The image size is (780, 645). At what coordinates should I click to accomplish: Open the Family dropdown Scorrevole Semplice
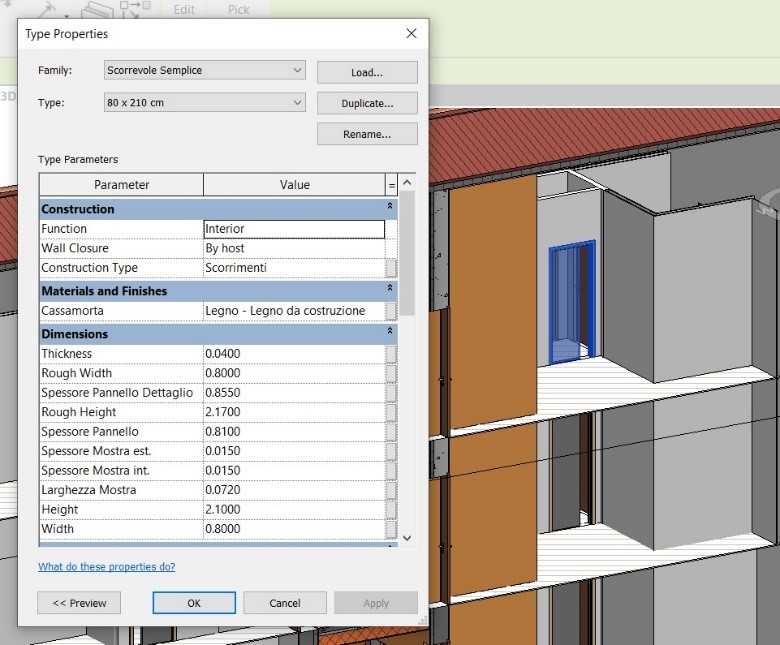tap(204, 70)
